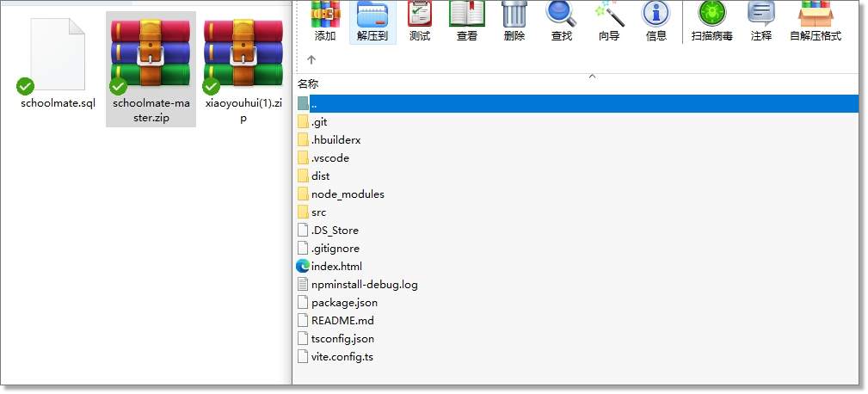Select the .gitignore file name
868x394 pixels.
[336, 249]
